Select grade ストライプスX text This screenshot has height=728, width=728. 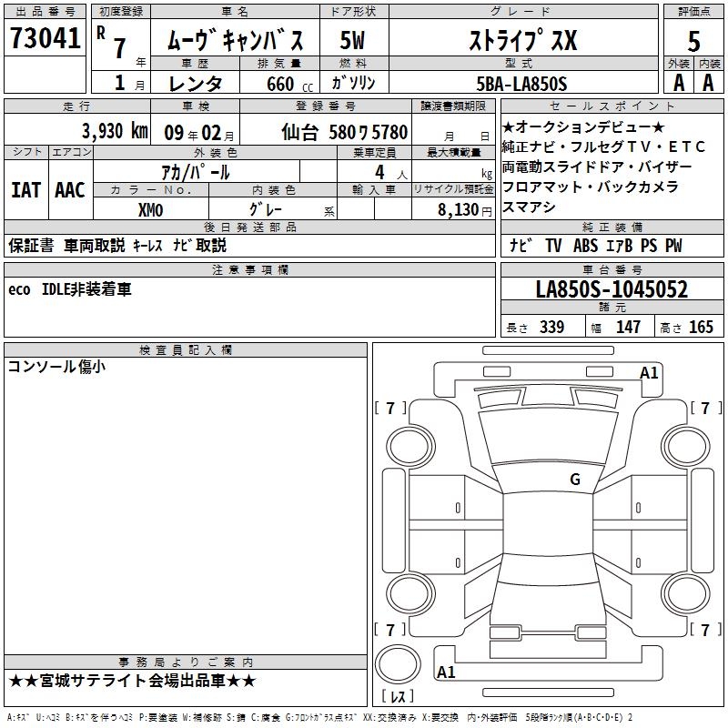(x=522, y=40)
